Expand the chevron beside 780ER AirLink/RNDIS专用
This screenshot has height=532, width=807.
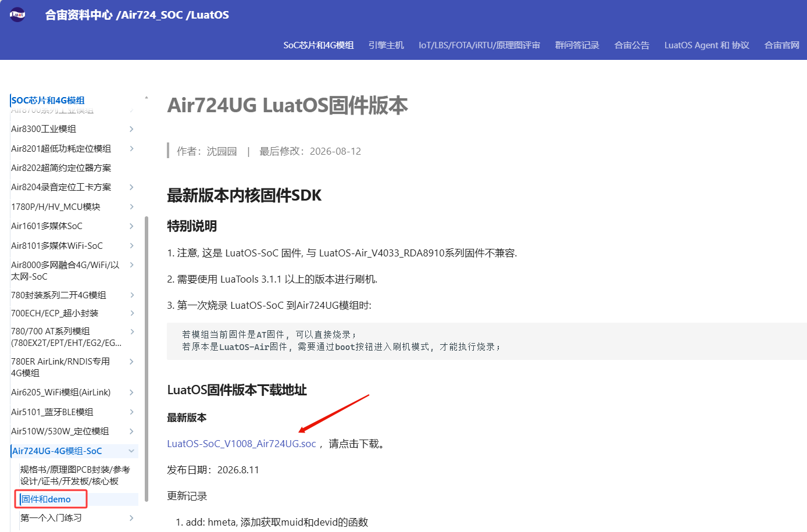tap(131, 362)
